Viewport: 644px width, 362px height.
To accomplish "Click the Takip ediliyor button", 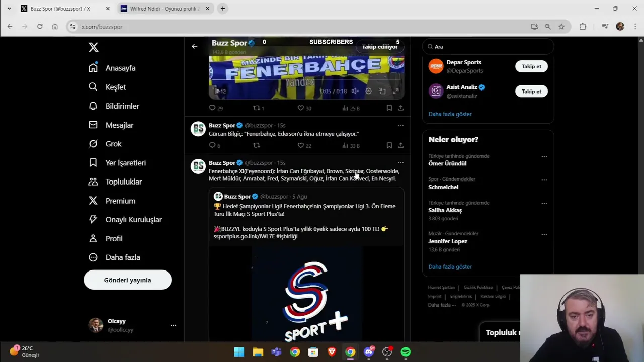I will pyautogui.click(x=380, y=47).
